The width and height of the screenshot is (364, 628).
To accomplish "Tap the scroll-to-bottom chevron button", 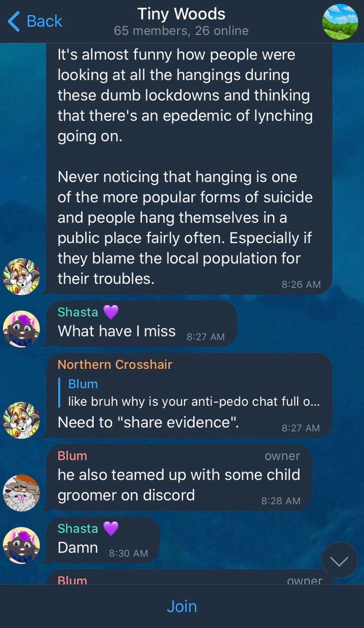I will tap(339, 560).
